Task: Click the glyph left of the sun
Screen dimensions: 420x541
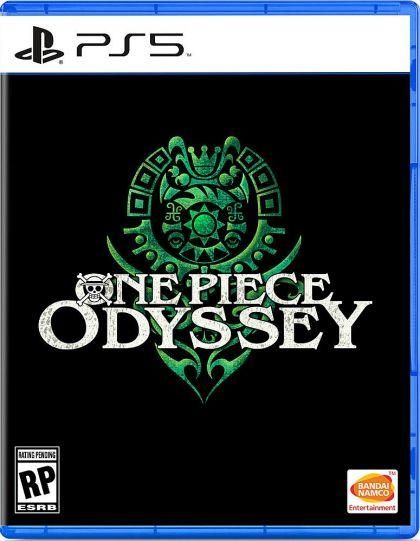Action: pos(173,213)
